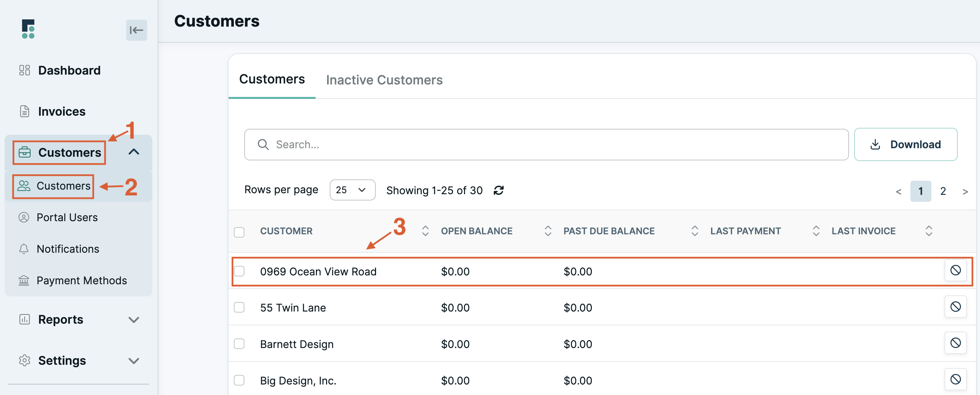Switch to the Inactive Customers tab
Image resolution: width=980 pixels, height=395 pixels.
click(384, 80)
